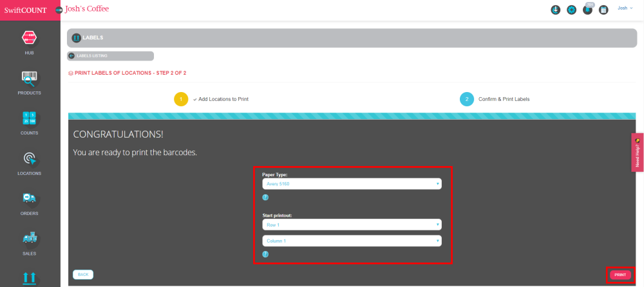
Task: Click the 'Start printout:' label
Action: (278, 215)
